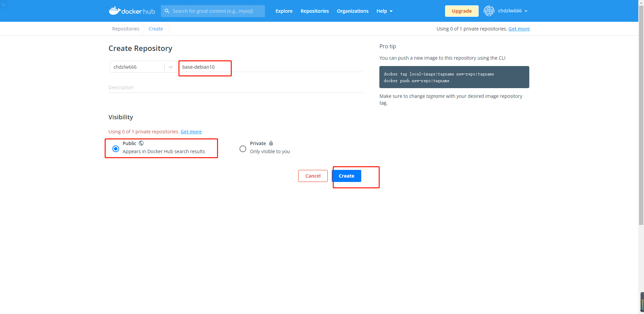This screenshot has width=644, height=314.
Task: Open Get more link under Visibility
Action: (x=191, y=132)
